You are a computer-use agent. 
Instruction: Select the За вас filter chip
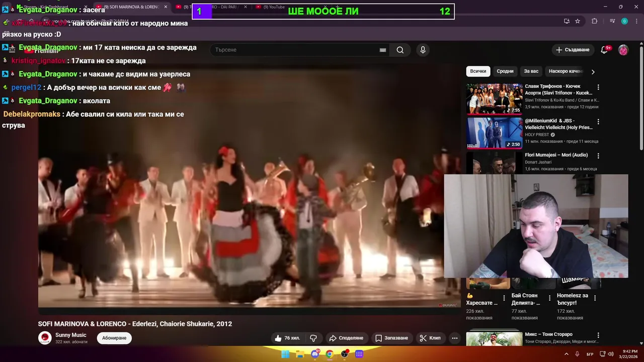(x=531, y=71)
